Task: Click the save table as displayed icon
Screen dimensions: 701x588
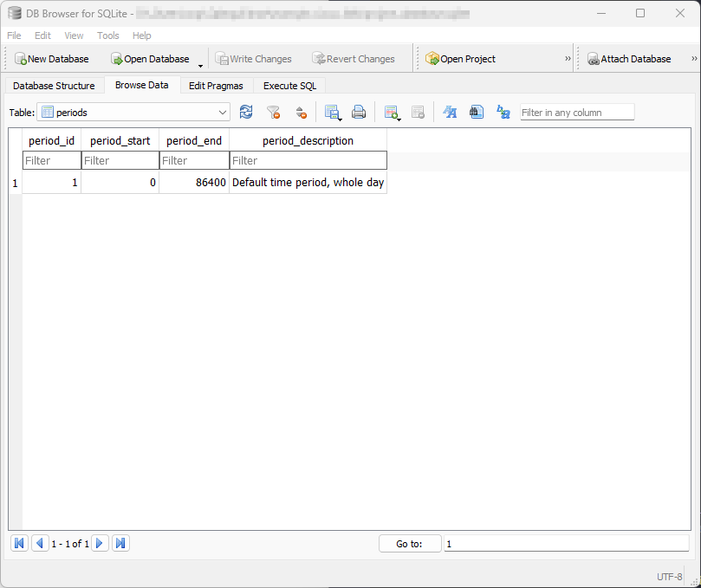Action: 332,113
